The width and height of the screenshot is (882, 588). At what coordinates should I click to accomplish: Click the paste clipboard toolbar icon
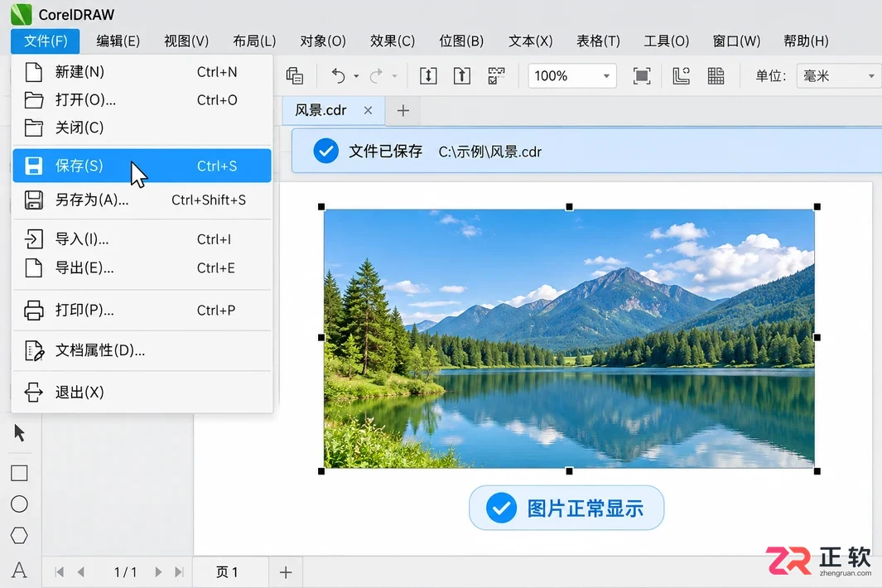(294, 75)
